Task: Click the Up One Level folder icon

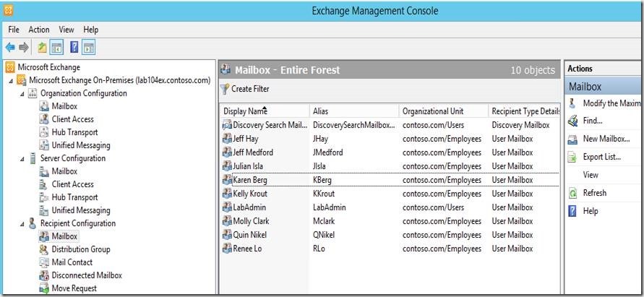Action: 43,48
